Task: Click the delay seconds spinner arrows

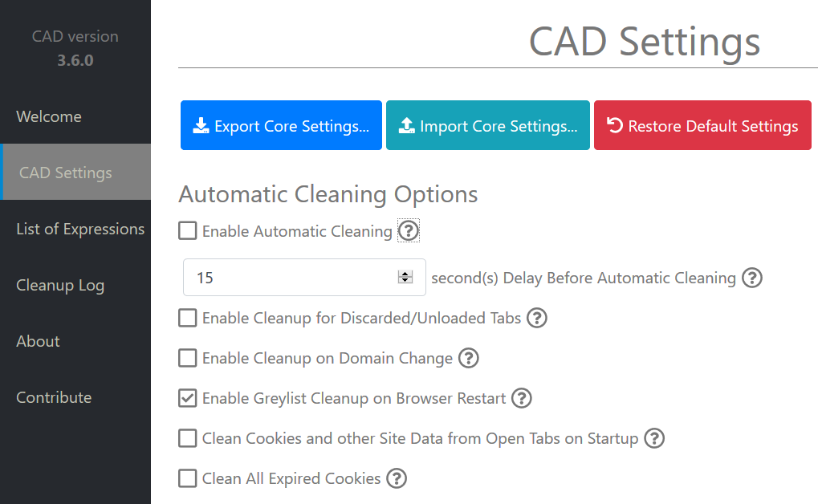Action: click(x=405, y=277)
